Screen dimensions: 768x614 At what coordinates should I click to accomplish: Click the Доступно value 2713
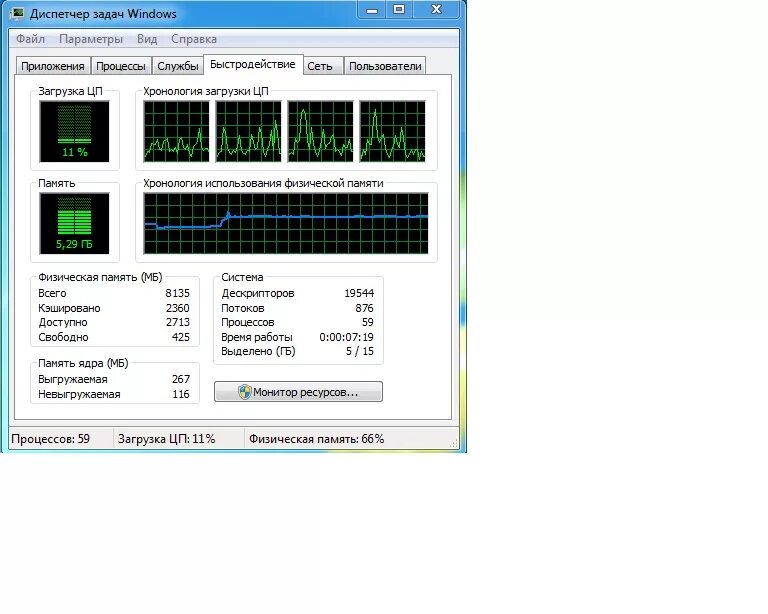pos(177,322)
